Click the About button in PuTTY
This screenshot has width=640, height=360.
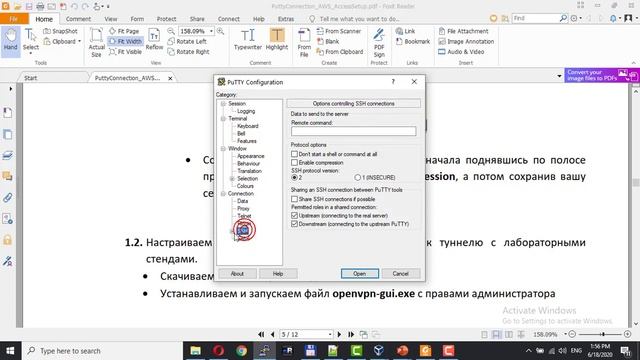237,273
